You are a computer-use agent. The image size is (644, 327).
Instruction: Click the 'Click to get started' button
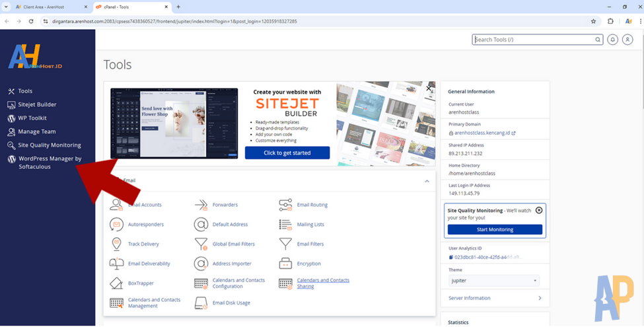(287, 153)
